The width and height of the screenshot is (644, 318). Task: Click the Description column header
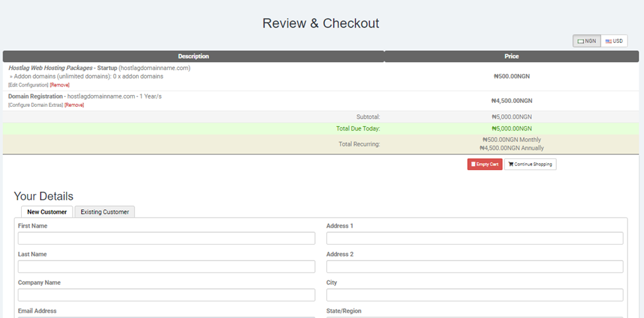(x=193, y=57)
